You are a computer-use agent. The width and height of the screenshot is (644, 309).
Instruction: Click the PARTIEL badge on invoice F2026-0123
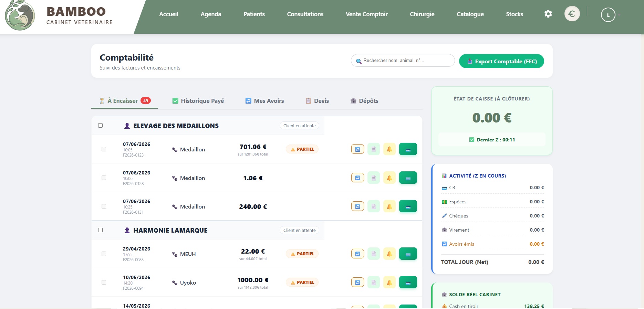pyautogui.click(x=302, y=149)
